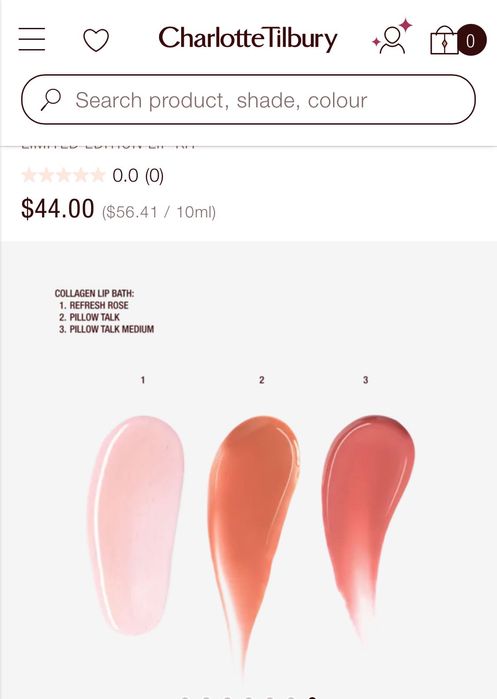Open the shopping bag icon
This screenshot has height=699, width=497.
[x=444, y=40]
